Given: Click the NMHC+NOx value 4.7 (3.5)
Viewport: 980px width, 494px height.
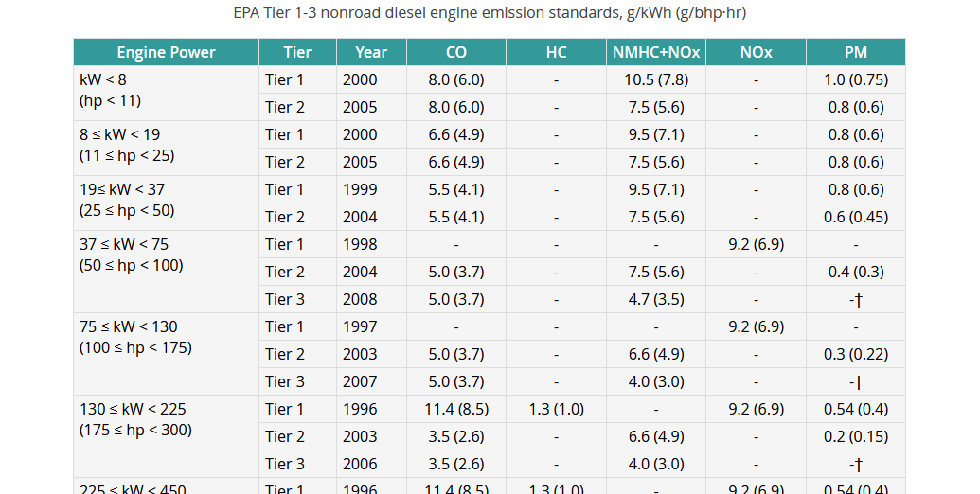Looking at the screenshot, I should pyautogui.click(x=656, y=300).
